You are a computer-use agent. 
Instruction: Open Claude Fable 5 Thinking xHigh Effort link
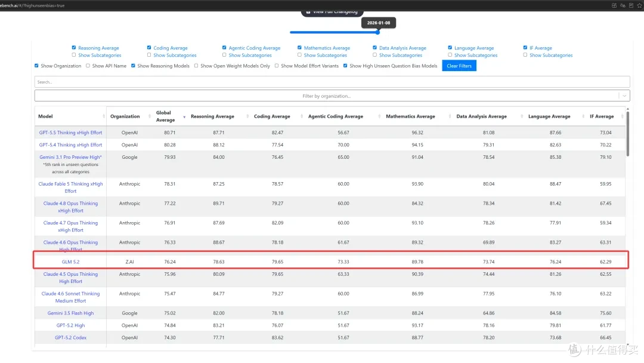[70, 187]
